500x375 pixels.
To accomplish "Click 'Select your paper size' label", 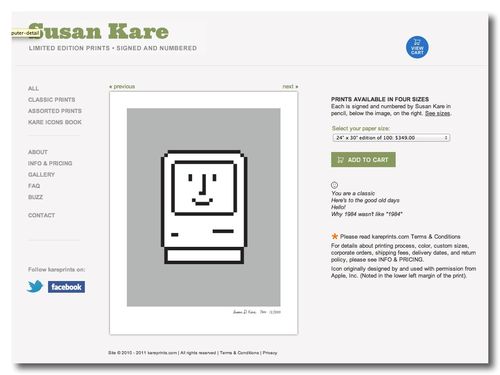I will [x=361, y=128].
